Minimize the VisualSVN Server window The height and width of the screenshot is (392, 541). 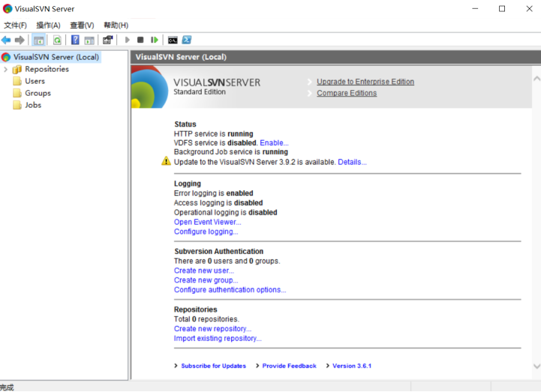tap(475, 8)
